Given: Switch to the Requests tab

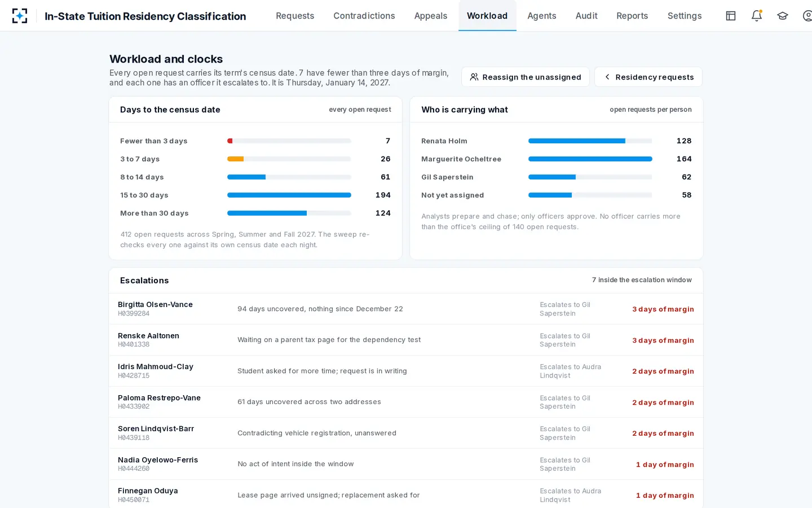Looking at the screenshot, I should [295, 16].
